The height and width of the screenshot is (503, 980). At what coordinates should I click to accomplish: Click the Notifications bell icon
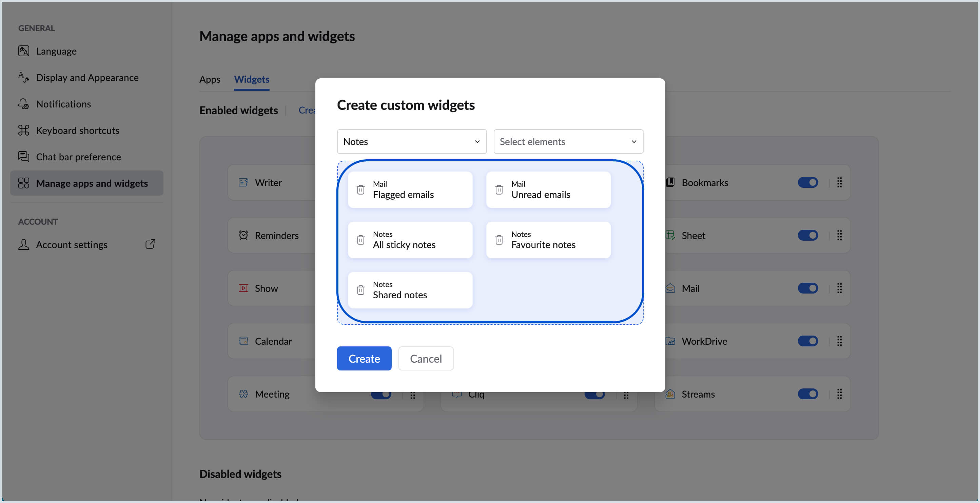23,103
